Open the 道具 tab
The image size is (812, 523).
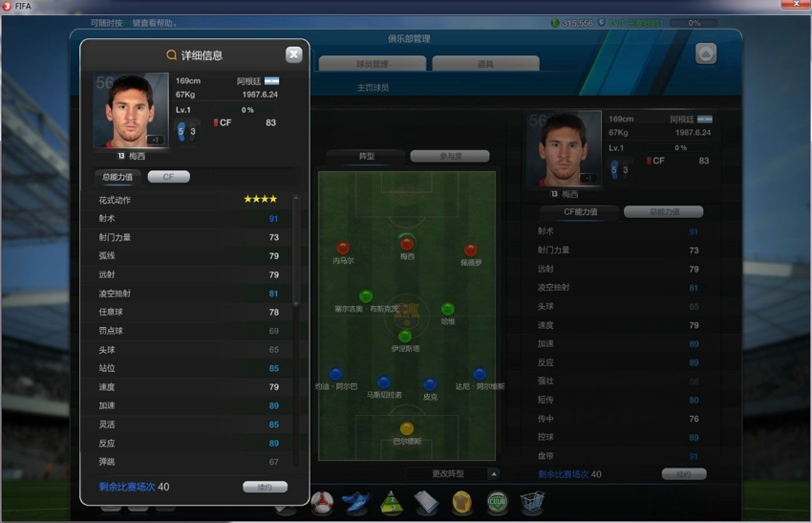[x=485, y=64]
